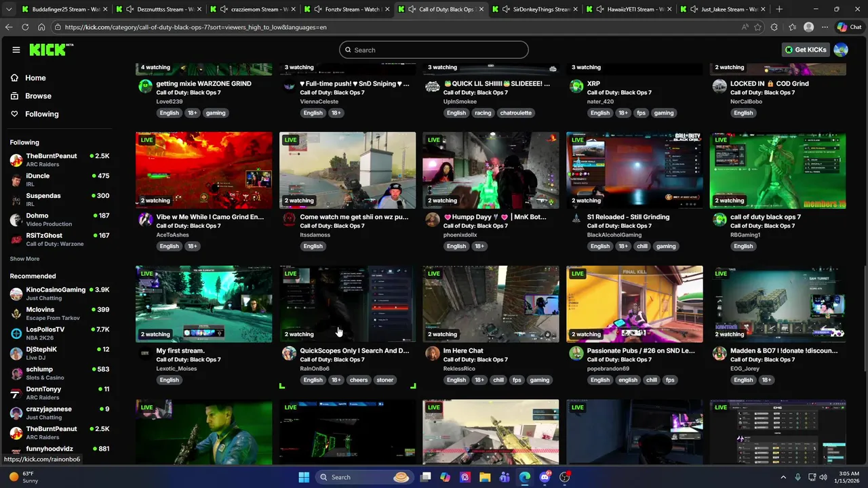Open Windows Start menu

[x=304, y=477]
